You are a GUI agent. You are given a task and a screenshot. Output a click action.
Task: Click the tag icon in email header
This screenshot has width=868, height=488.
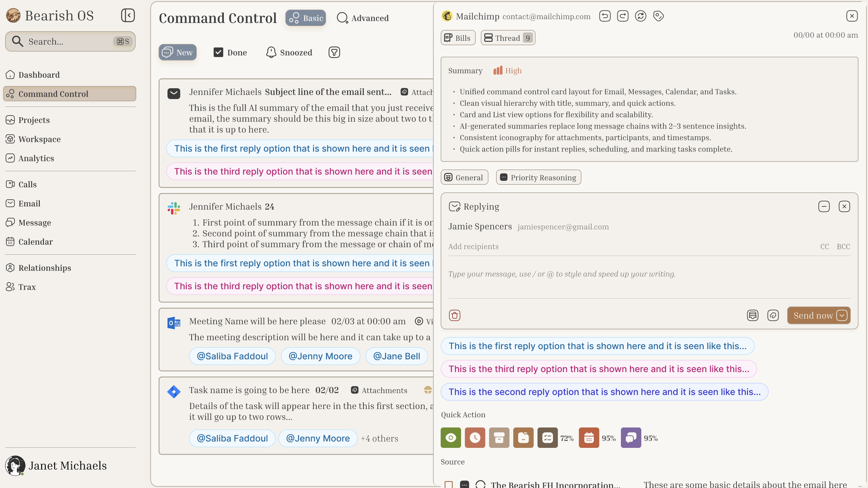tap(658, 16)
